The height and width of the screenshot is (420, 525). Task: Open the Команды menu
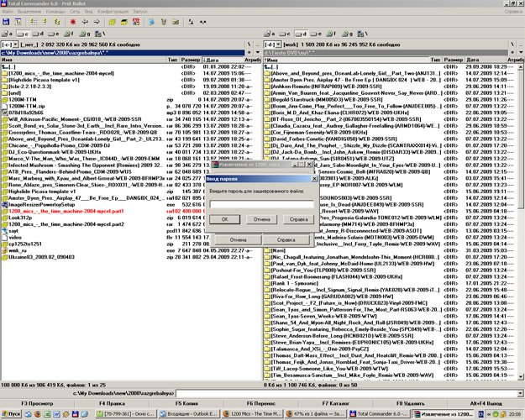tap(55, 12)
